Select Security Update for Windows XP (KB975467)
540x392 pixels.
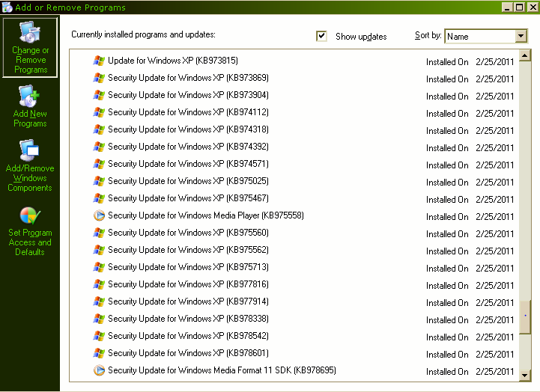[x=188, y=198]
